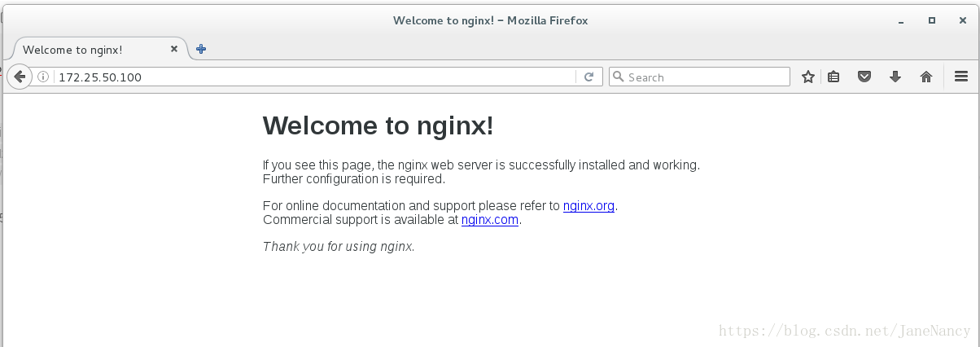Screen dimensions: 980x347
Task: Show your bookmarks list icon
Action: coord(833,77)
